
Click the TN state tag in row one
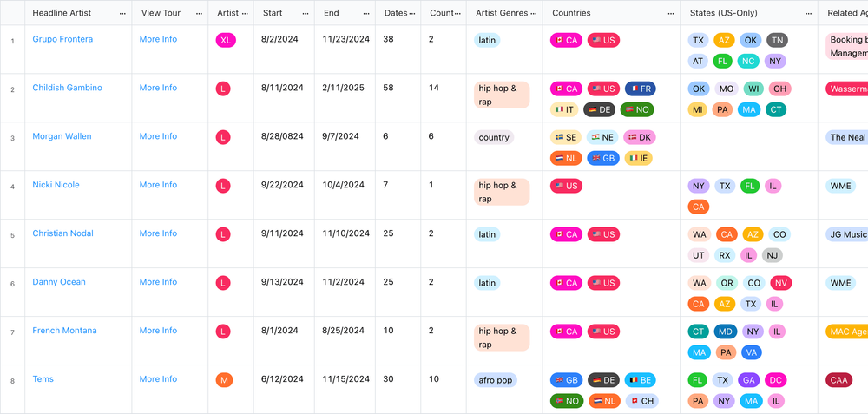(777, 40)
